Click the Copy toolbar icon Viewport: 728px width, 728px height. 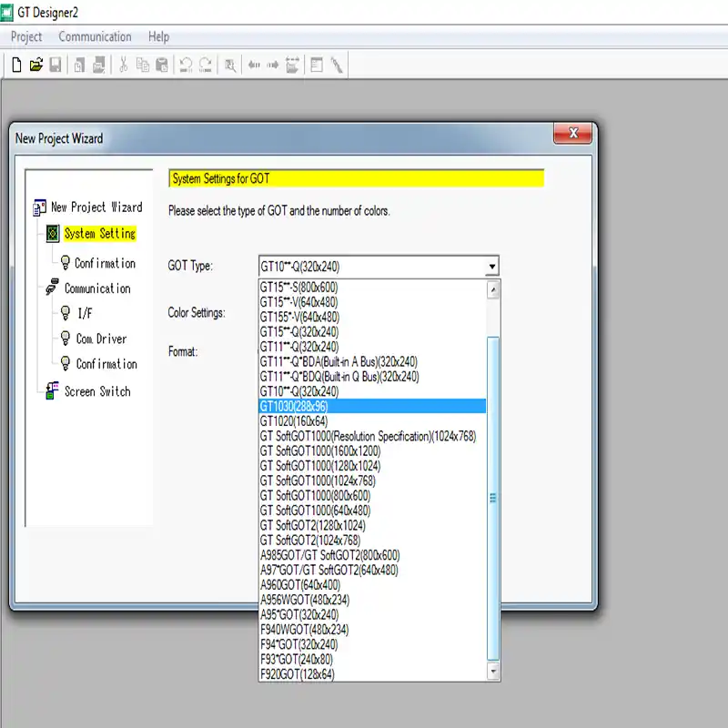click(x=142, y=65)
